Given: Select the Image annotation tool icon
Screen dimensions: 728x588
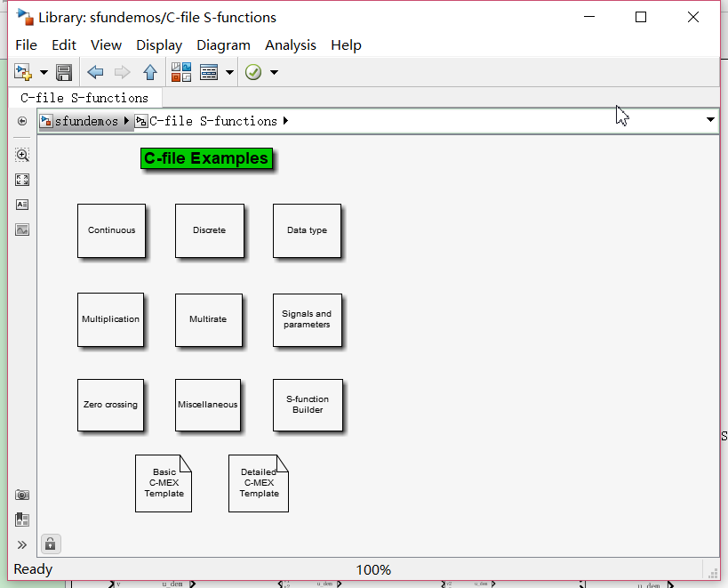Looking at the screenshot, I should [x=22, y=230].
